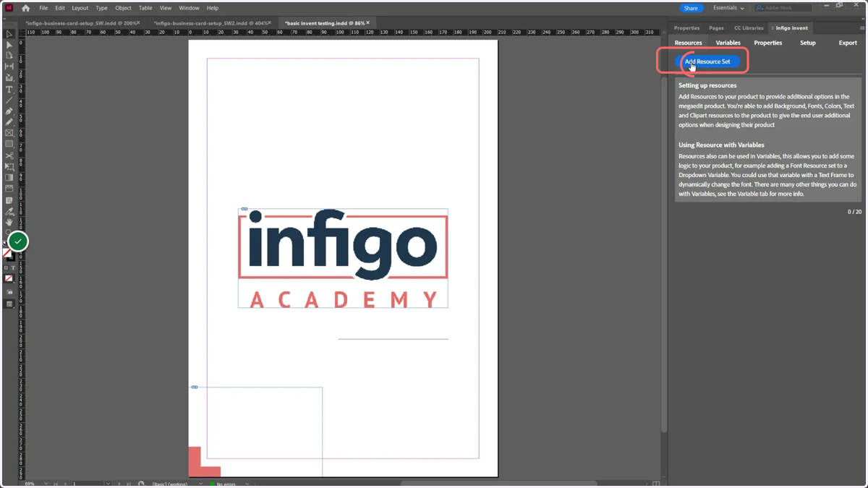
Task: Open the page number dropdown in the status bar
Action: pos(108,484)
